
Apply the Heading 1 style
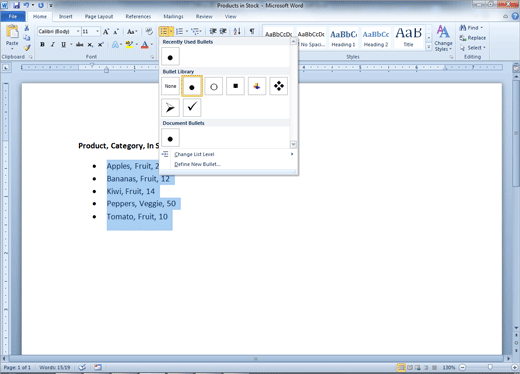pos(343,38)
